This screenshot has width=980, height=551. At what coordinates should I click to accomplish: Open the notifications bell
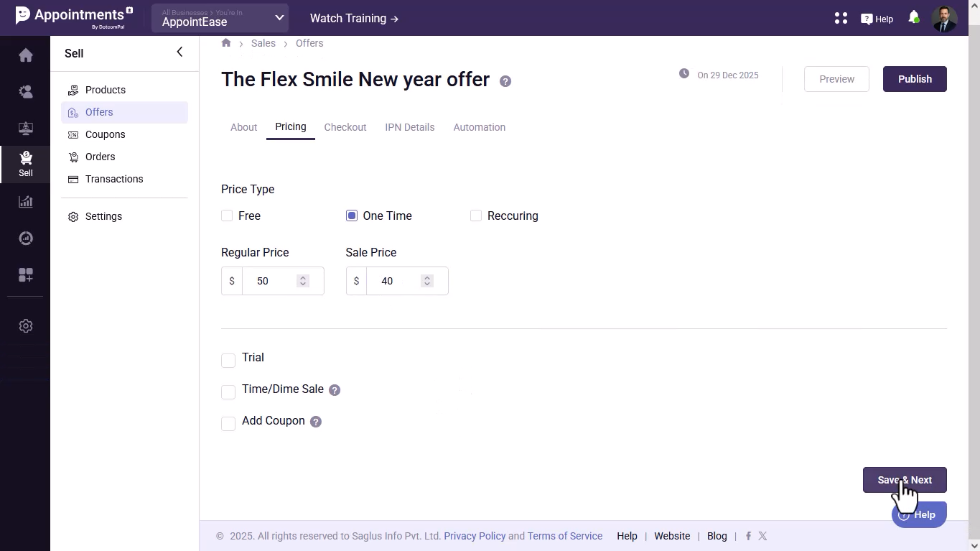click(x=913, y=17)
